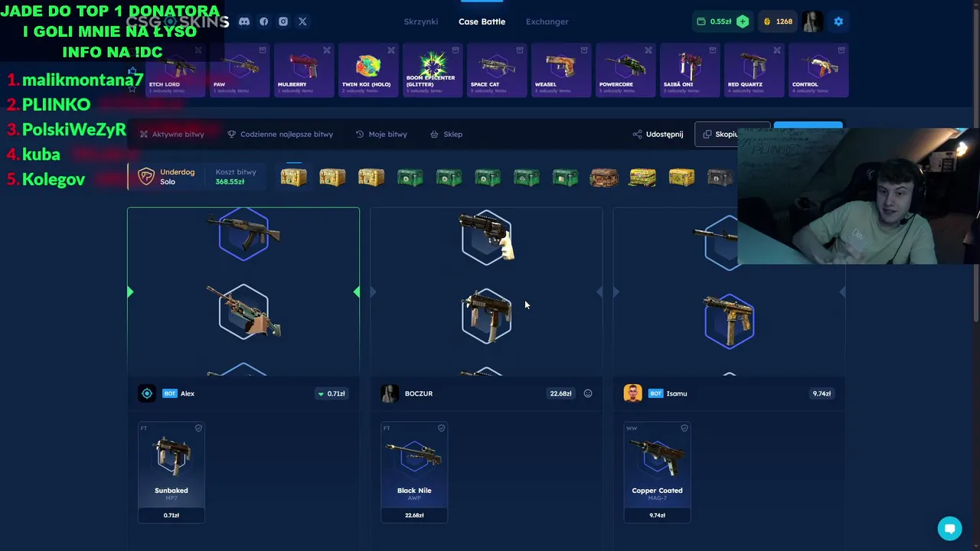This screenshot has height=551, width=980.
Task: Click Isamu's bot avatar
Action: click(x=632, y=393)
